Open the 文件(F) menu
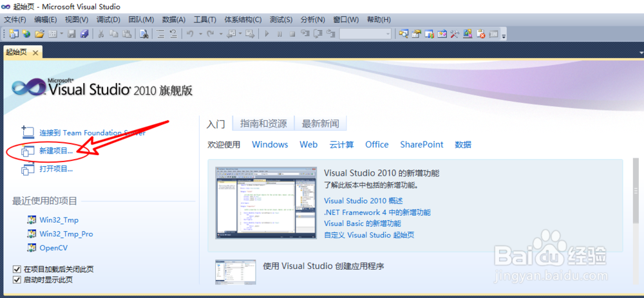This screenshot has width=644, height=298. (15, 19)
